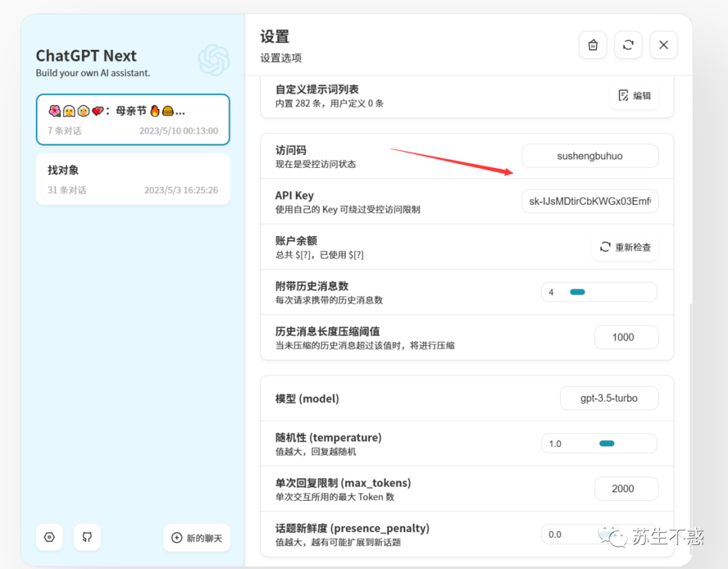
Task: Adjust the temperature slider
Action: 607,444
